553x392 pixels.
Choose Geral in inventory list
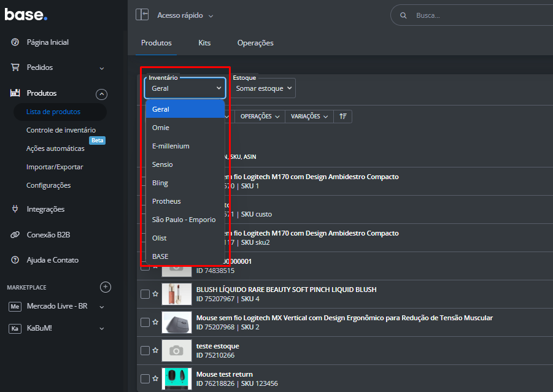coord(185,109)
